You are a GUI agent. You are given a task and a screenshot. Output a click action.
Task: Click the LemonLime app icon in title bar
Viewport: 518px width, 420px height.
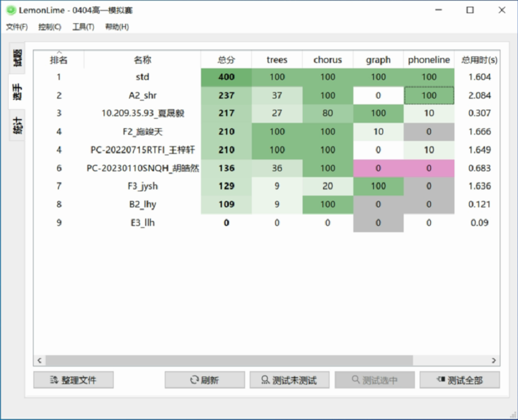(10, 10)
